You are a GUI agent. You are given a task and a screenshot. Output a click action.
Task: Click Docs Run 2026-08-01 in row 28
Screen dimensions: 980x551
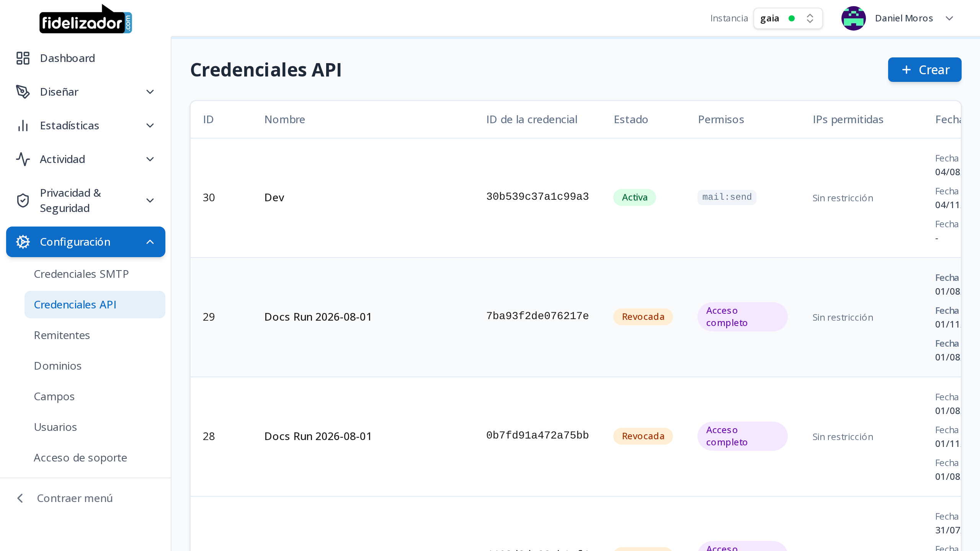click(x=318, y=436)
